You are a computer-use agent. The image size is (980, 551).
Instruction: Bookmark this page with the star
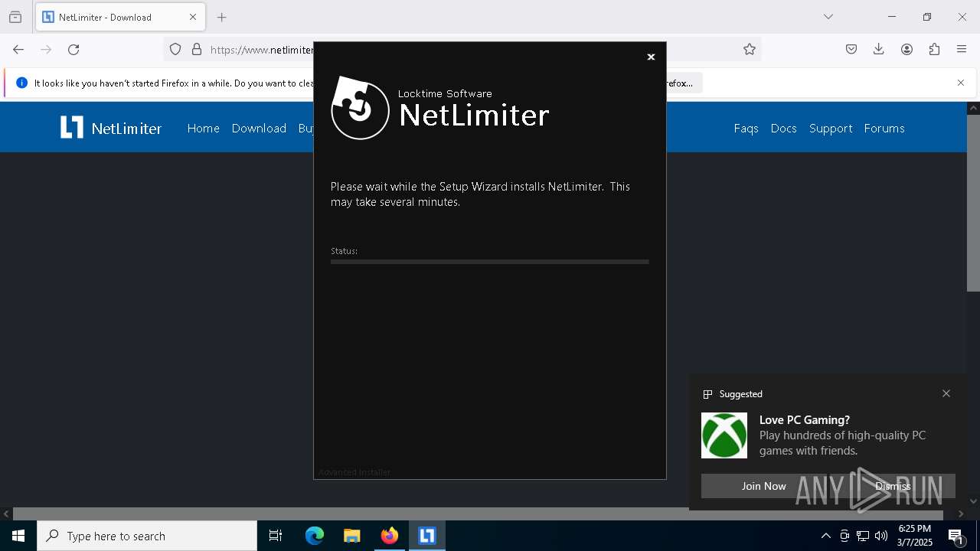[750, 50]
